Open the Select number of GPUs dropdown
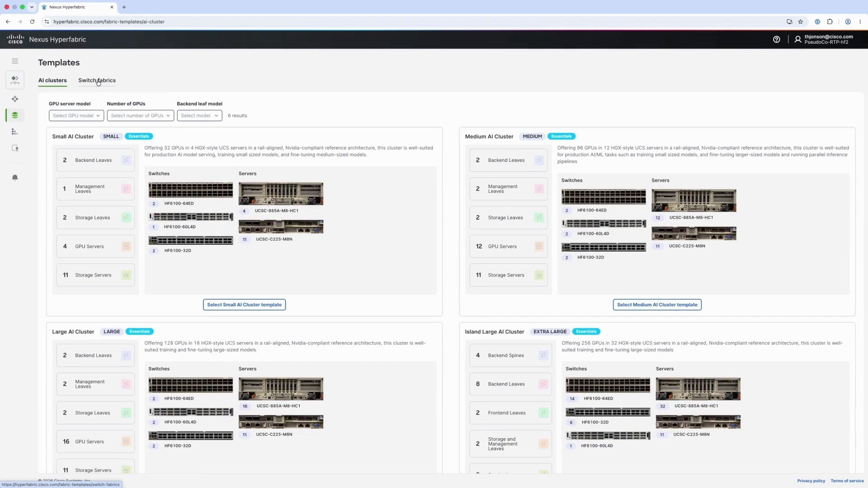This screenshot has width=868, height=488. click(140, 116)
